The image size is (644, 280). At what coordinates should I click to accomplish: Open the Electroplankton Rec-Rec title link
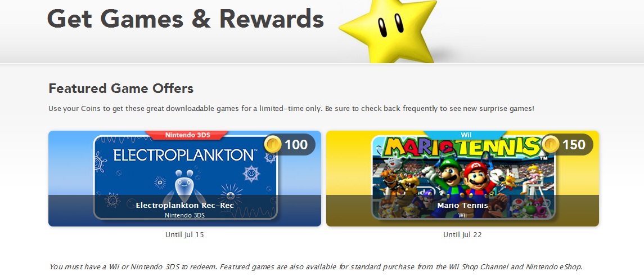coord(184,206)
